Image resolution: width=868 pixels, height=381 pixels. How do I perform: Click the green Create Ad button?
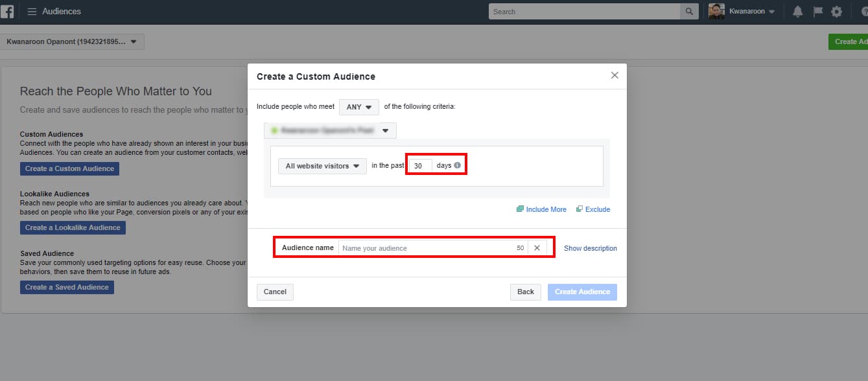pos(848,41)
